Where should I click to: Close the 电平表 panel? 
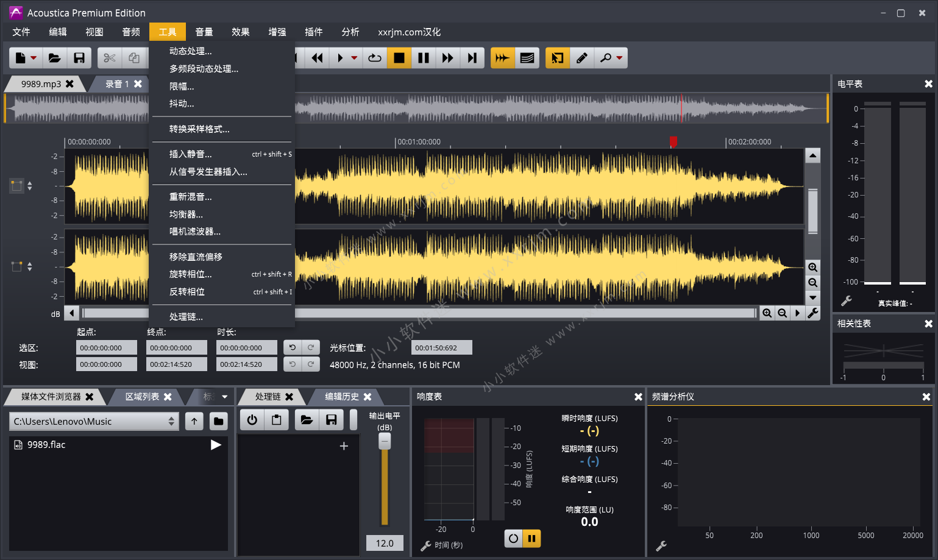pyautogui.click(x=928, y=84)
